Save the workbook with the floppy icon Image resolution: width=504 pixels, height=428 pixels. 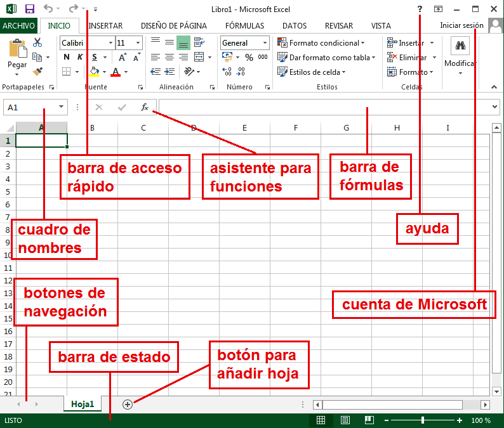[30, 9]
